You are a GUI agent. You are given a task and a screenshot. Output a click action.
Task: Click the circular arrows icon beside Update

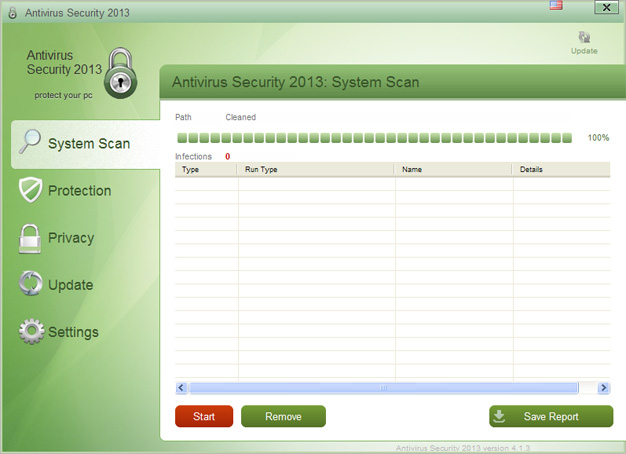pos(30,284)
